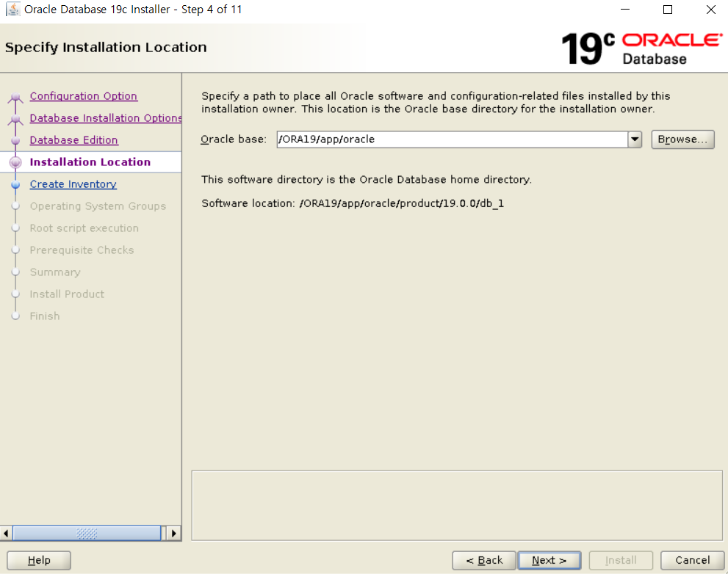Click the Operating System Groups step bullet
The height and width of the screenshot is (574, 728).
pyautogui.click(x=15, y=206)
